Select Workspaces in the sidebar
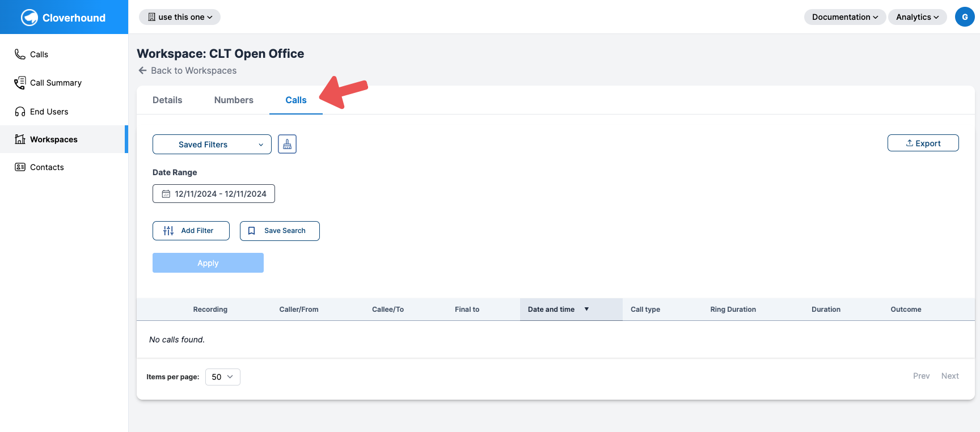 [x=64, y=139]
